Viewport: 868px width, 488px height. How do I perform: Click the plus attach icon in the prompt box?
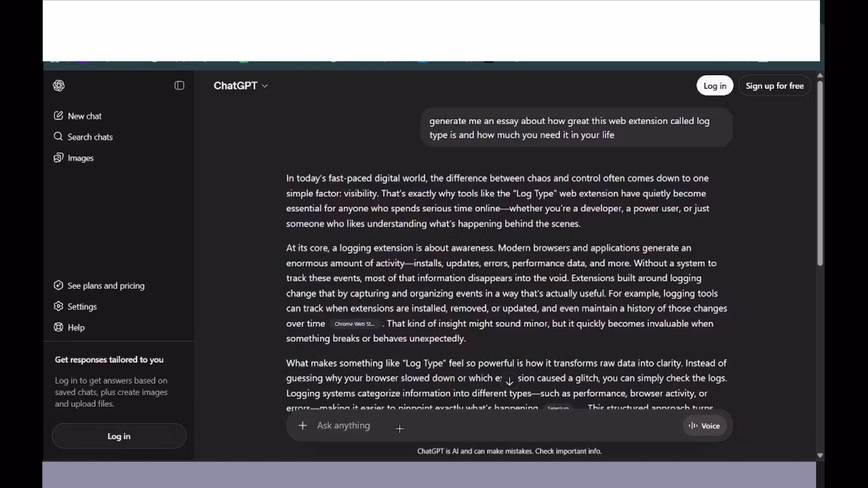[x=302, y=425]
